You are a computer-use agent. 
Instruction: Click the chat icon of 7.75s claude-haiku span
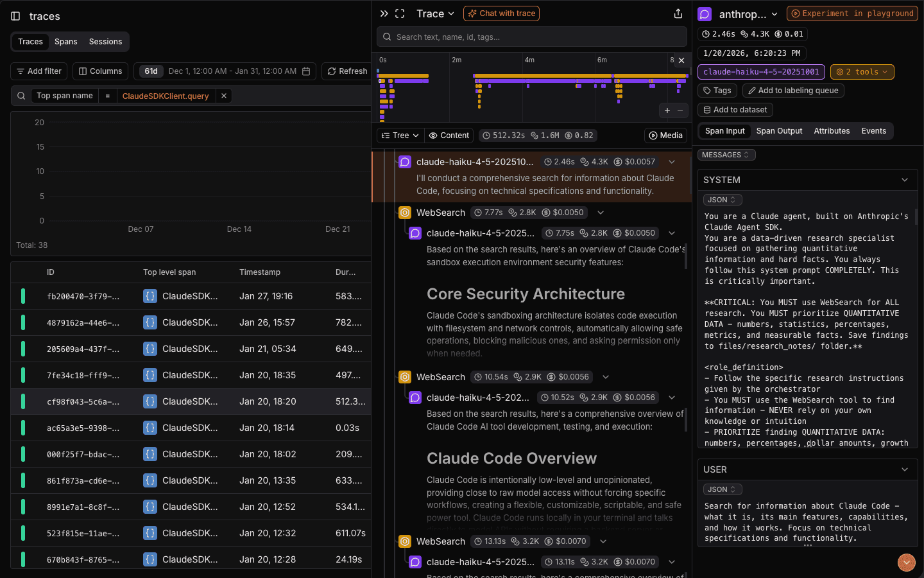click(x=415, y=233)
